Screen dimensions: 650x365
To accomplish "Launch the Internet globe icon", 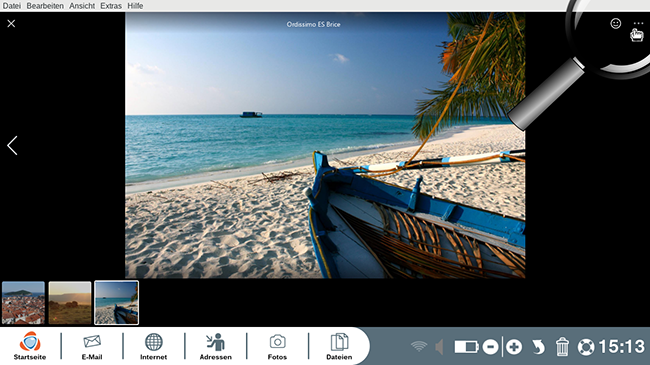I will 153,346.
